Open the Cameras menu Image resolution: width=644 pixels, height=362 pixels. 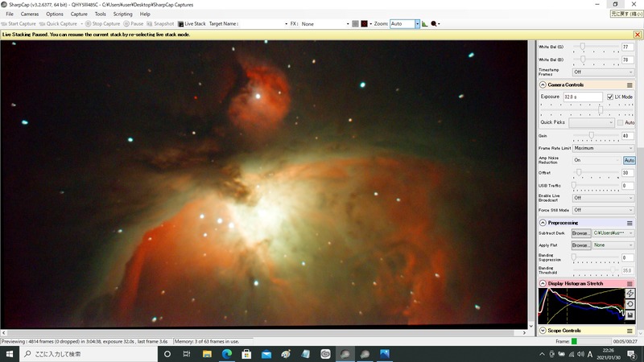click(30, 14)
